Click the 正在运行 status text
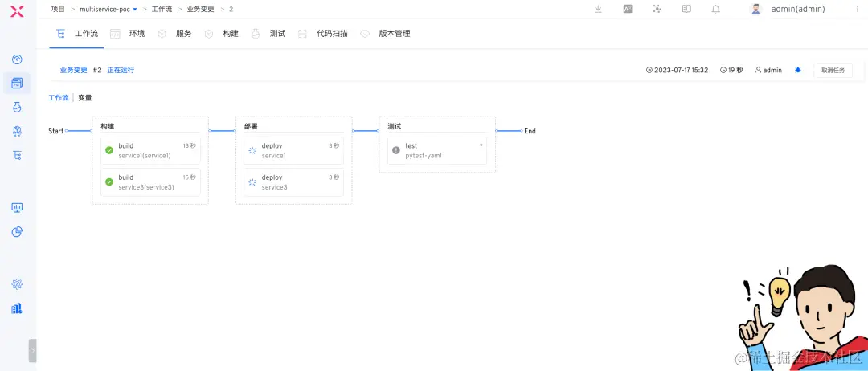Viewport: 868px width, 371px height. click(x=121, y=70)
